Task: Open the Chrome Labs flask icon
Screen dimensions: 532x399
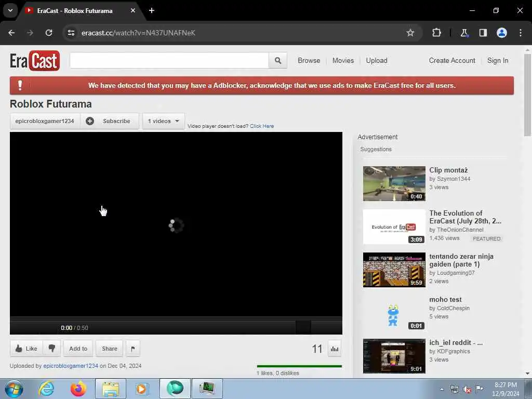Action: click(464, 33)
